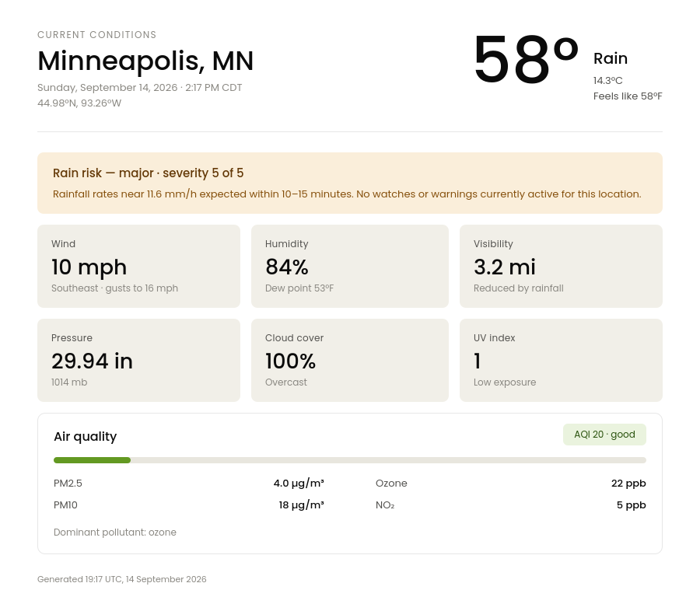700x611 pixels.
Task: Click the Reduced by rainfall note
Action: [518, 288]
